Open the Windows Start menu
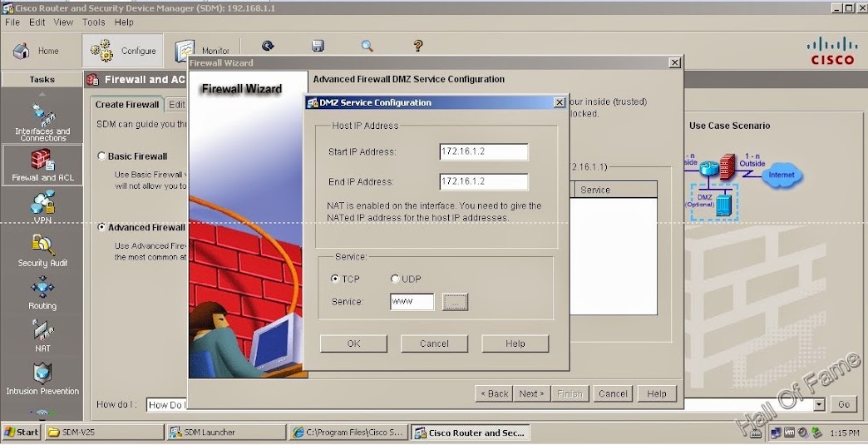This screenshot has width=868, height=445. pyautogui.click(x=21, y=433)
